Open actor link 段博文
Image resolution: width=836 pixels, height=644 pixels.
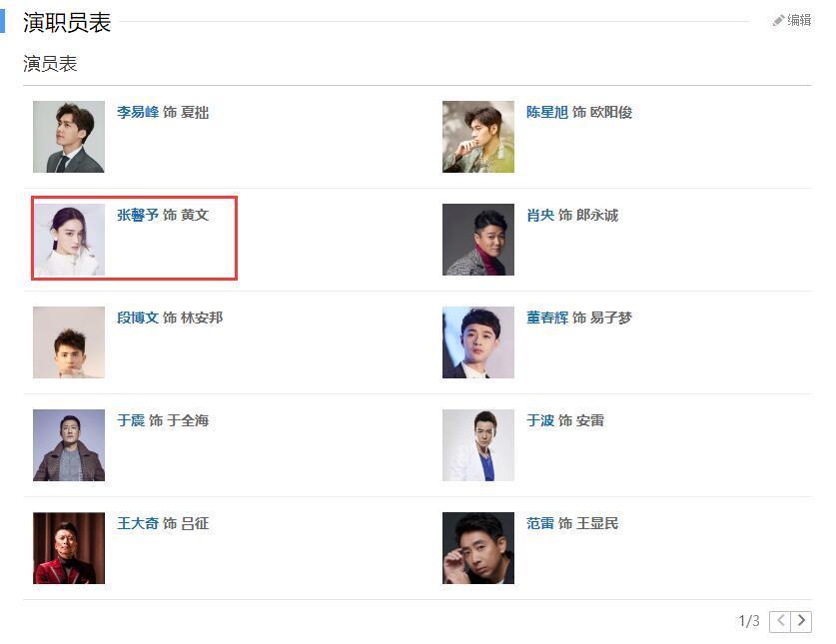[138, 319]
